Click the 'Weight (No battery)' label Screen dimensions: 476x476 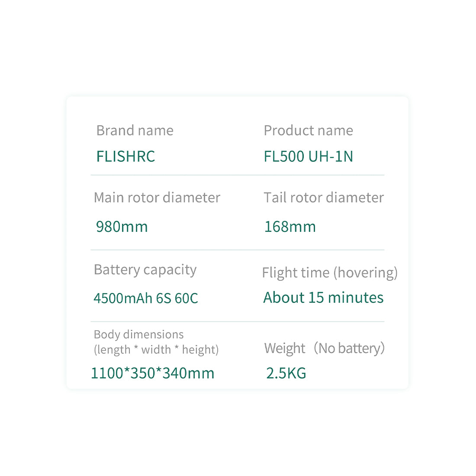[325, 348]
